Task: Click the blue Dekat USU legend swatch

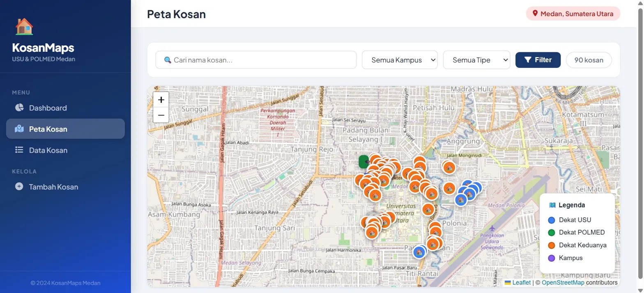Action: coord(552,220)
